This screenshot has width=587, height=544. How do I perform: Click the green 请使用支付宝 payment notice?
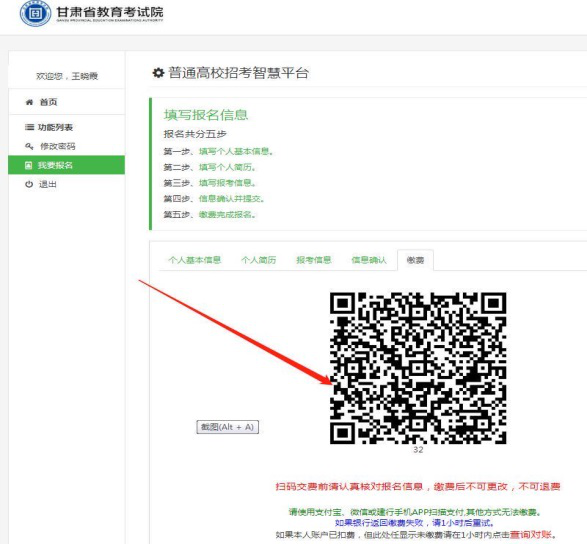pyautogui.click(x=415, y=512)
